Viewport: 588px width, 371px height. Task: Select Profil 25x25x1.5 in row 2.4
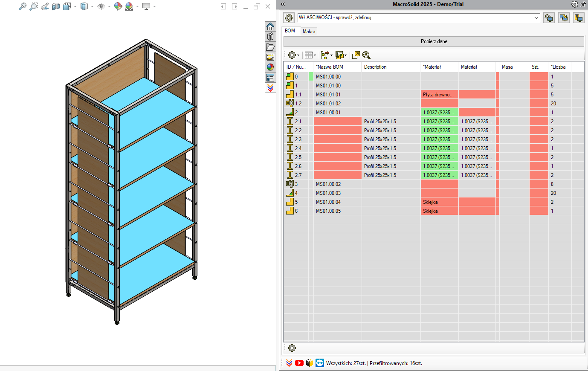coord(391,148)
